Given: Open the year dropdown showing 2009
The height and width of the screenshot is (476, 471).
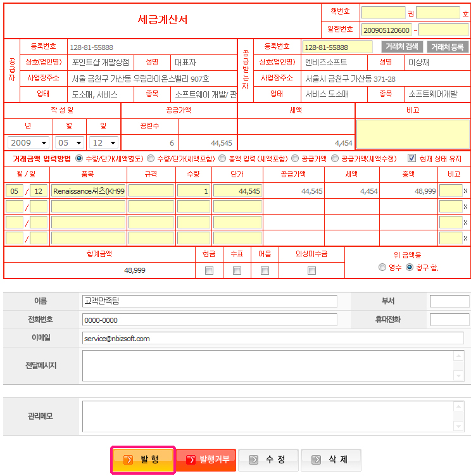Looking at the screenshot, I should [x=28, y=143].
